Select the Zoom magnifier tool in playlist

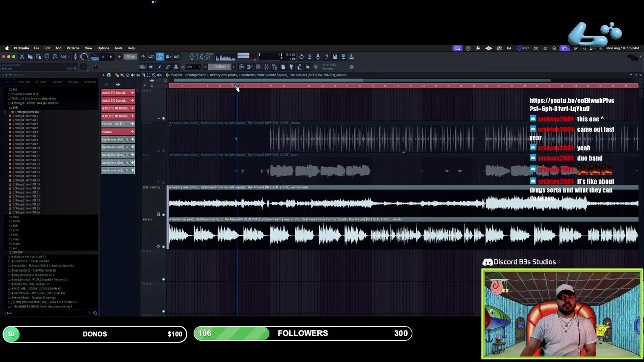point(154,75)
